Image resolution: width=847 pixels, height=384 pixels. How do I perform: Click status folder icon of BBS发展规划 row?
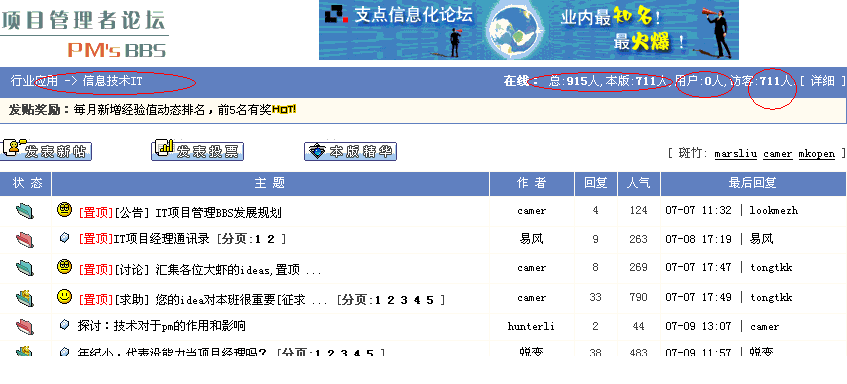(25, 211)
